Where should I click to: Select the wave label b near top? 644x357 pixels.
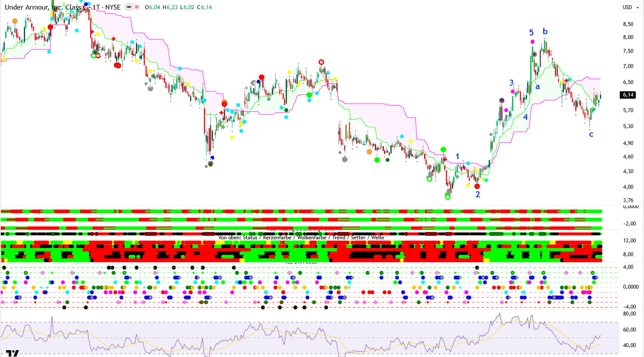tap(545, 32)
